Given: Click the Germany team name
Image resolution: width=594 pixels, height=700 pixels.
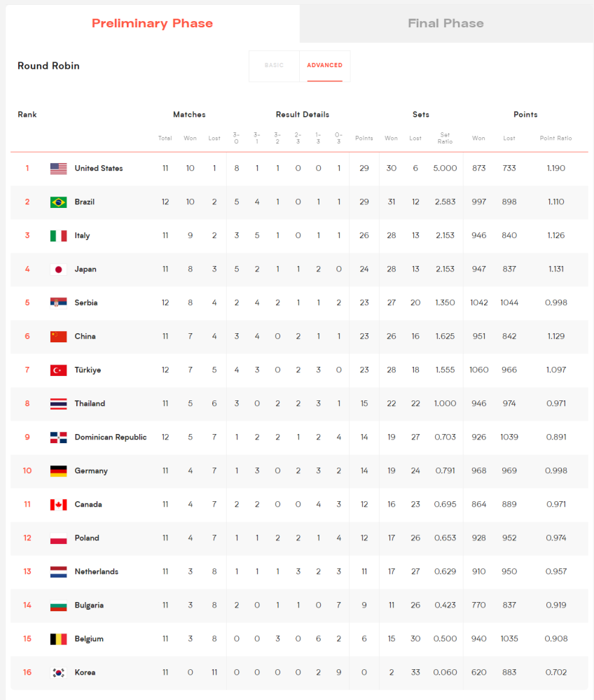Looking at the screenshot, I should point(91,471).
